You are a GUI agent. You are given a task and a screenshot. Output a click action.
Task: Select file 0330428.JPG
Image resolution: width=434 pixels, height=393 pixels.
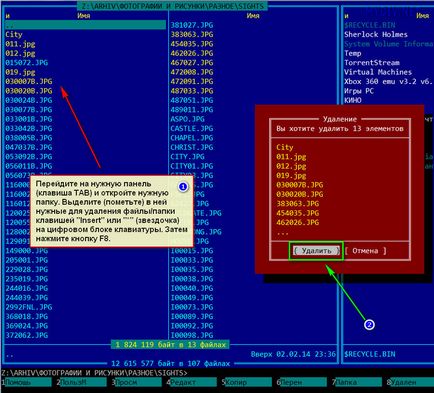tap(29, 128)
